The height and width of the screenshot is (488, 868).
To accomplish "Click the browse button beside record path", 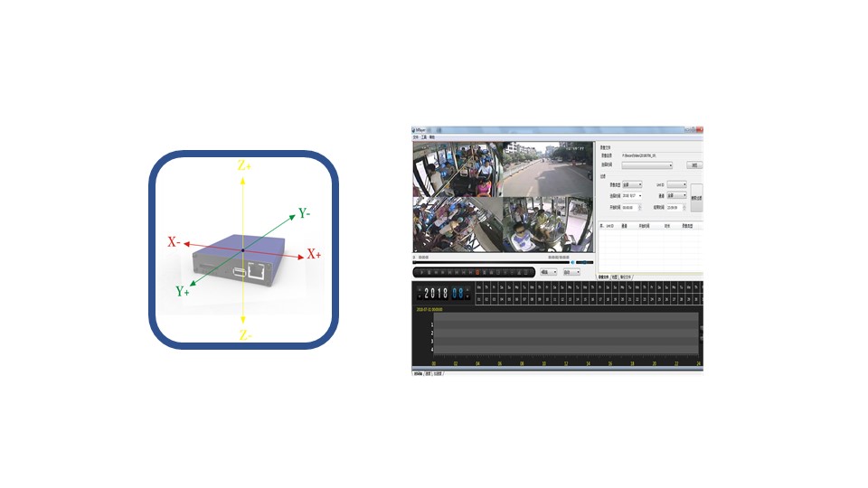I will click(x=694, y=165).
